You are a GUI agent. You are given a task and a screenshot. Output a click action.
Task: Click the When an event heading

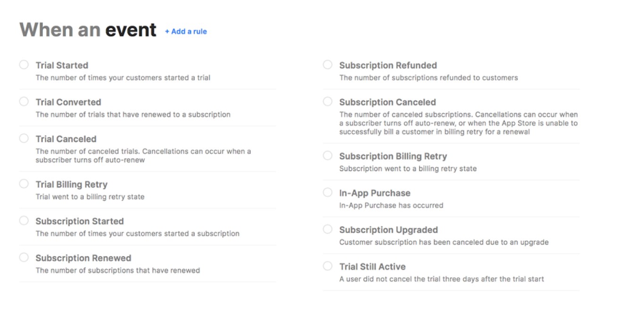point(88,29)
